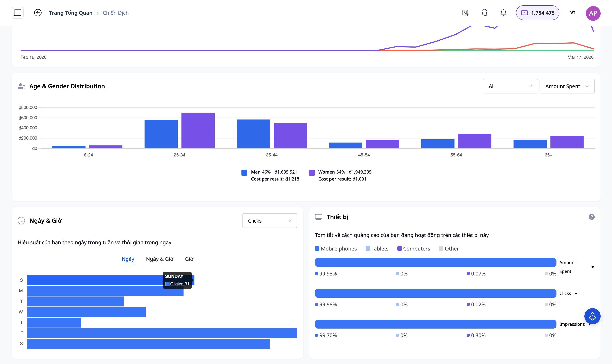Screen dimensions: 612x364
Task: Toggle the sidebar panel icon
Action: [18, 13]
